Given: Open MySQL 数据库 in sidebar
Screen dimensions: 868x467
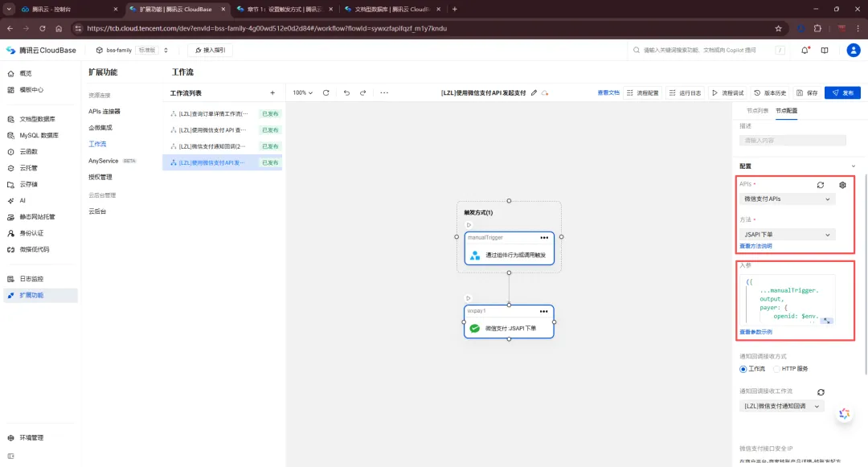Looking at the screenshot, I should (x=39, y=135).
